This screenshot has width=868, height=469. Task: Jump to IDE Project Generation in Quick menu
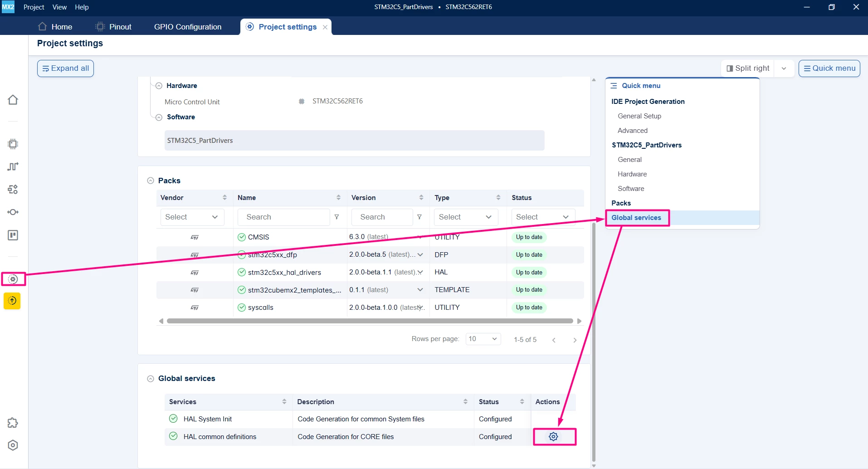[x=648, y=102]
